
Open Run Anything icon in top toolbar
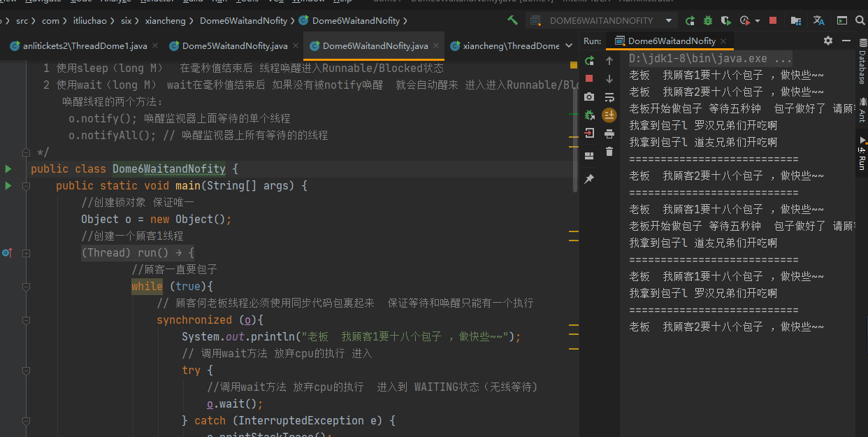tap(842, 21)
